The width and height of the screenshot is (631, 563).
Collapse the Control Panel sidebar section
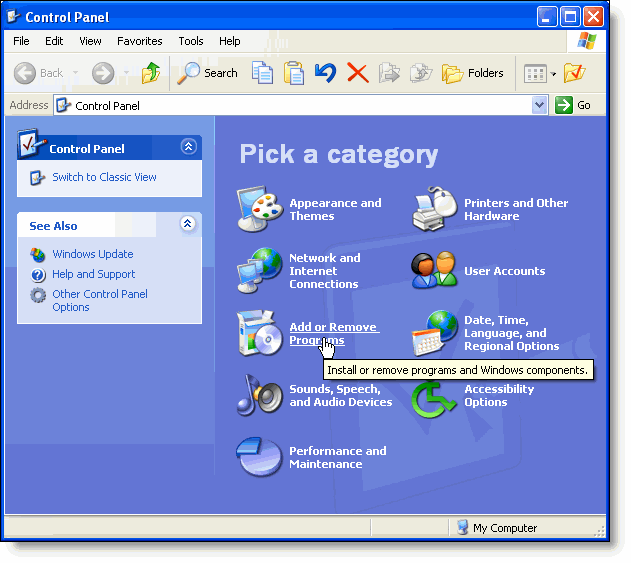pyautogui.click(x=188, y=147)
